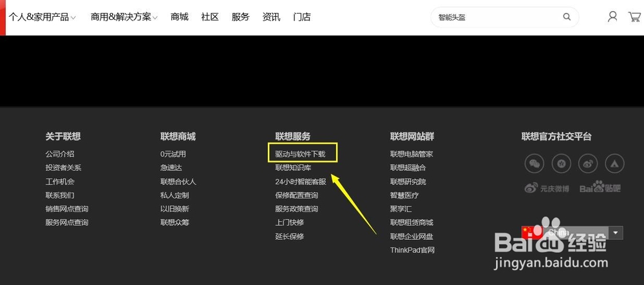
Task: Open 联想超融合 link
Action: (x=408, y=168)
